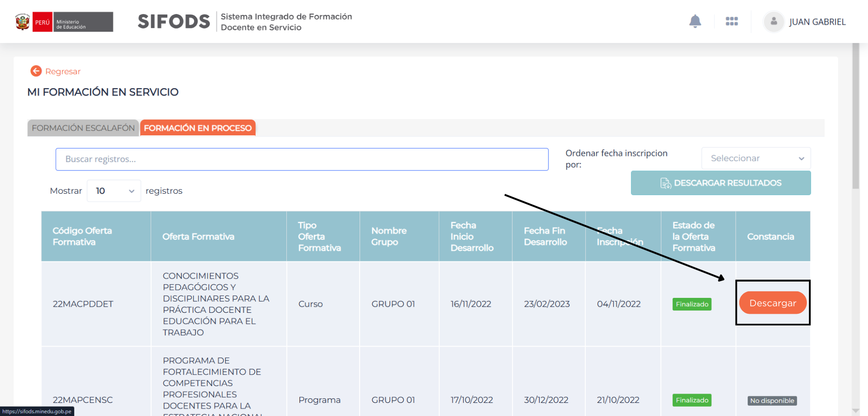Click the page vertical scrollbar
This screenshot has height=416, width=868.
855,117
